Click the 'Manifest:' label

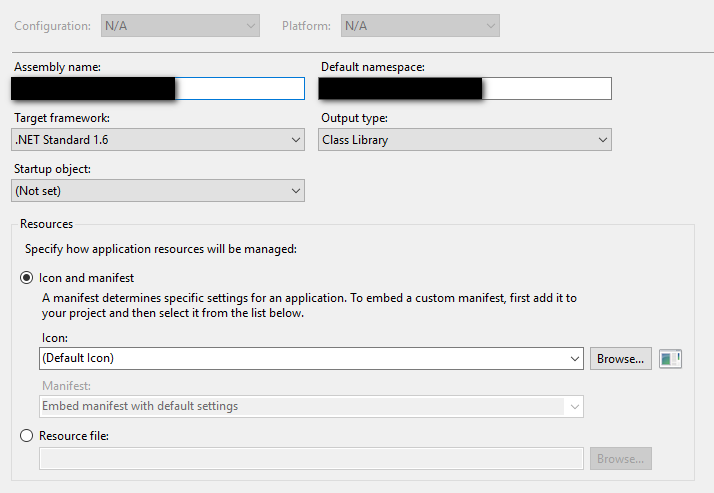[66, 386]
